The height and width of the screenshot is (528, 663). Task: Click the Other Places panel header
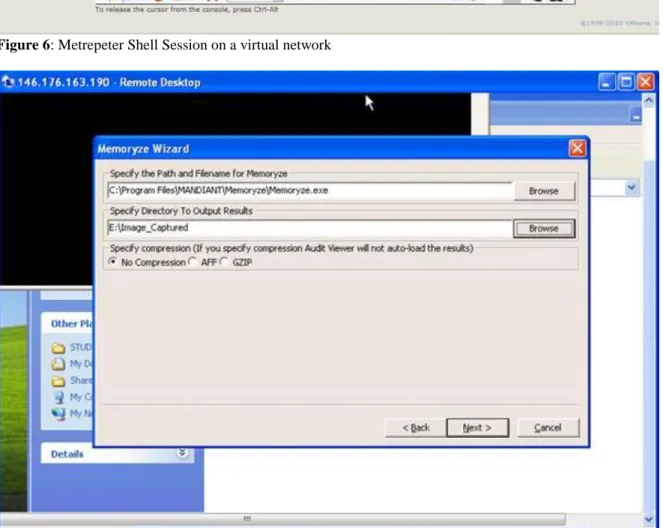coord(68,323)
